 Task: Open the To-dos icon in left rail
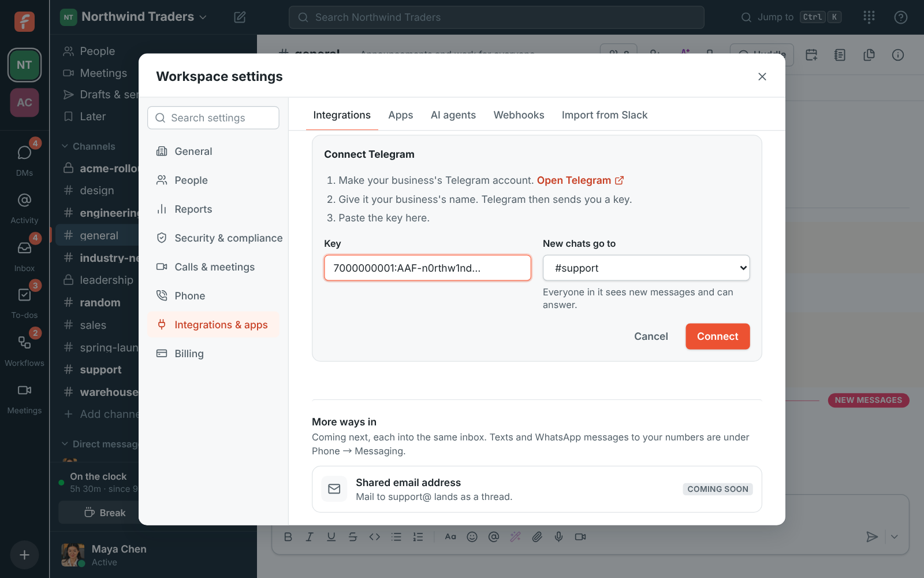[24, 295]
